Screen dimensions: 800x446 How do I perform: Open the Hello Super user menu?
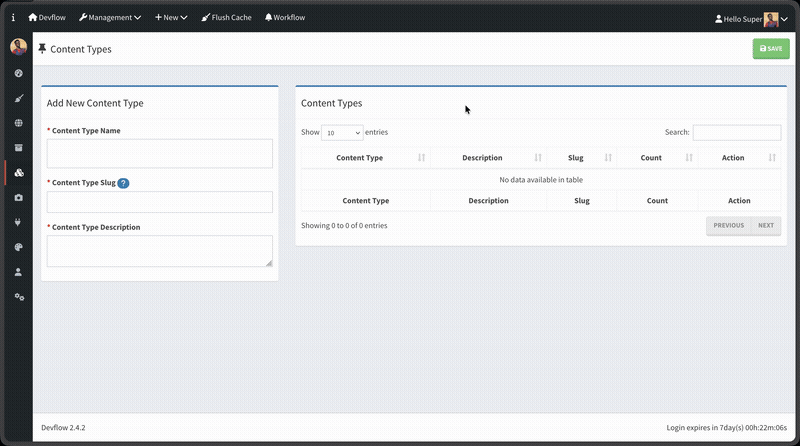click(751, 19)
